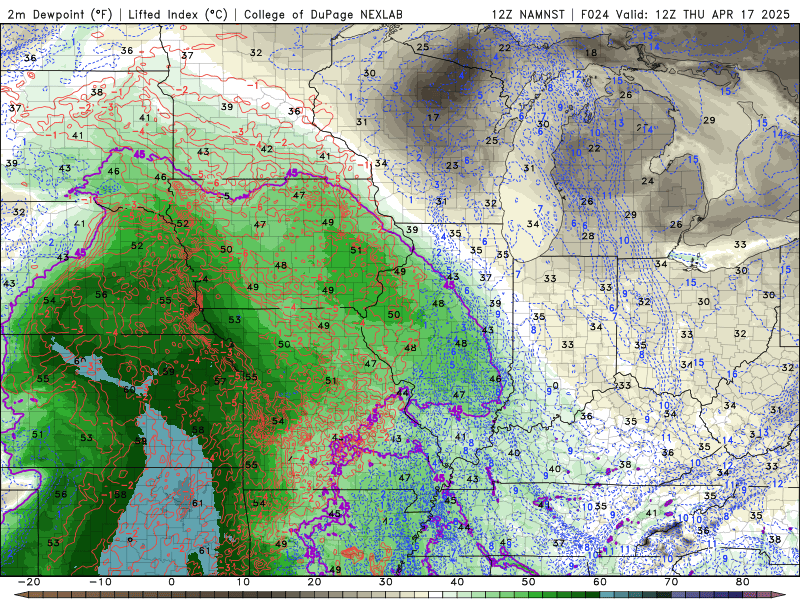Click the "0" label on color scale

coord(171,582)
